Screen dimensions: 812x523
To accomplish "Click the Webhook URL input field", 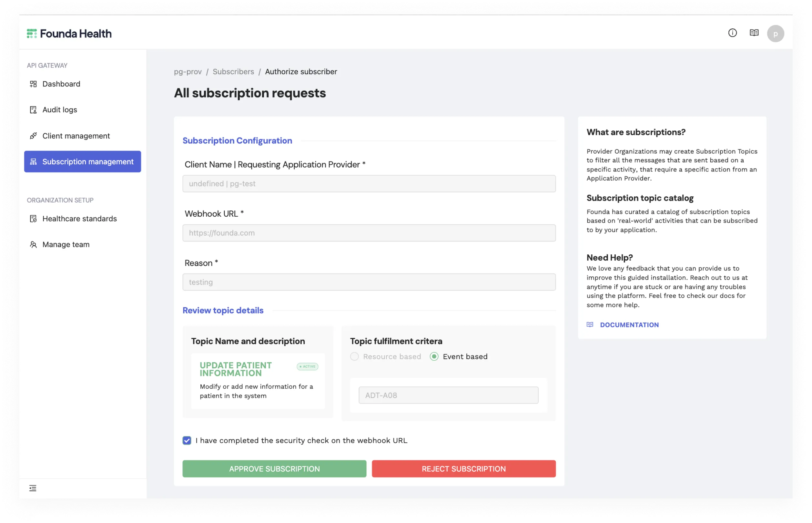I will 369,233.
